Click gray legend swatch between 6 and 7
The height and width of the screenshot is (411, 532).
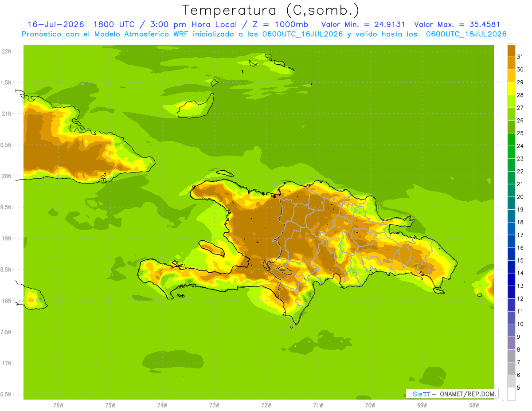point(511,368)
